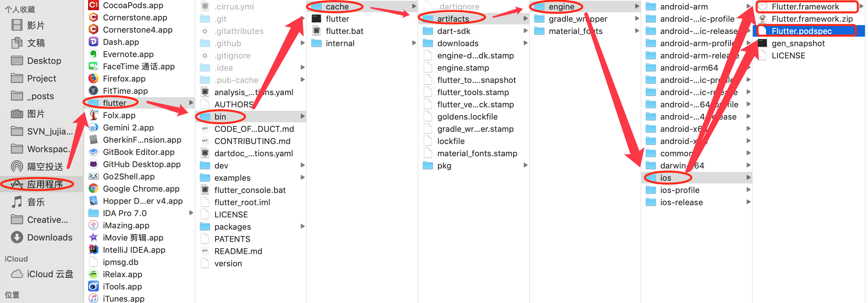Screen dimensions: 868x303
Task: Select the Flutter.framework item
Action: click(809, 6)
